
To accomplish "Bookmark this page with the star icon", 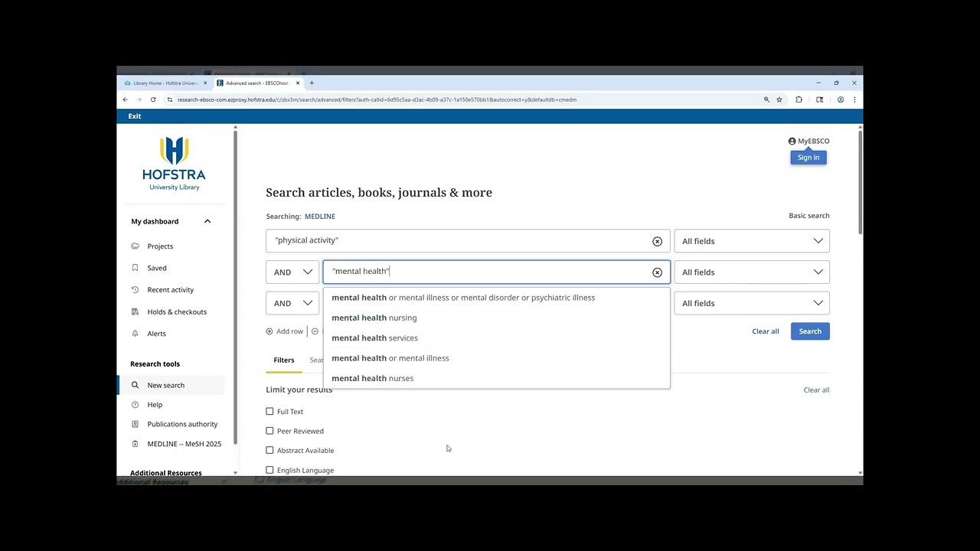I will coord(779,99).
